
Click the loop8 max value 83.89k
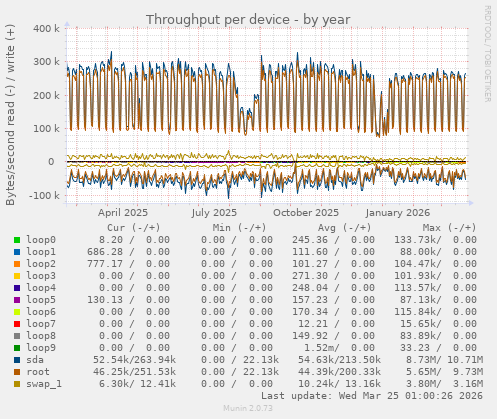[420, 336]
